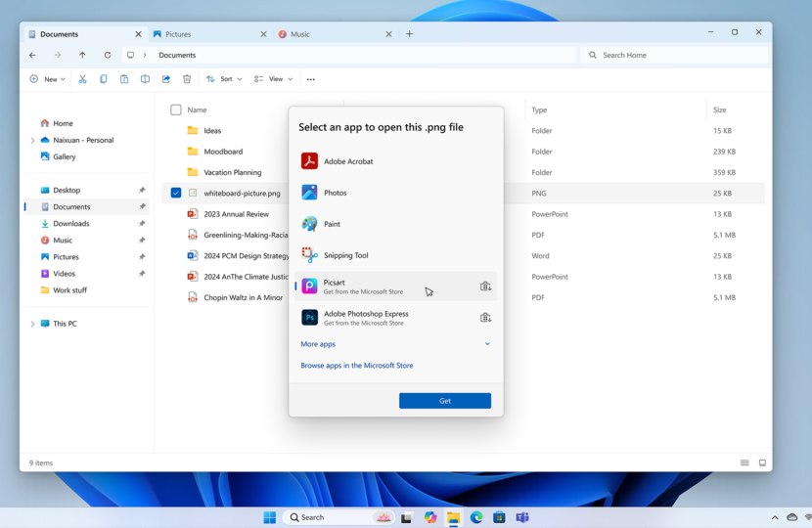Click the Rename icon in toolbar
Viewport: 812px width, 528px height.
145,79
